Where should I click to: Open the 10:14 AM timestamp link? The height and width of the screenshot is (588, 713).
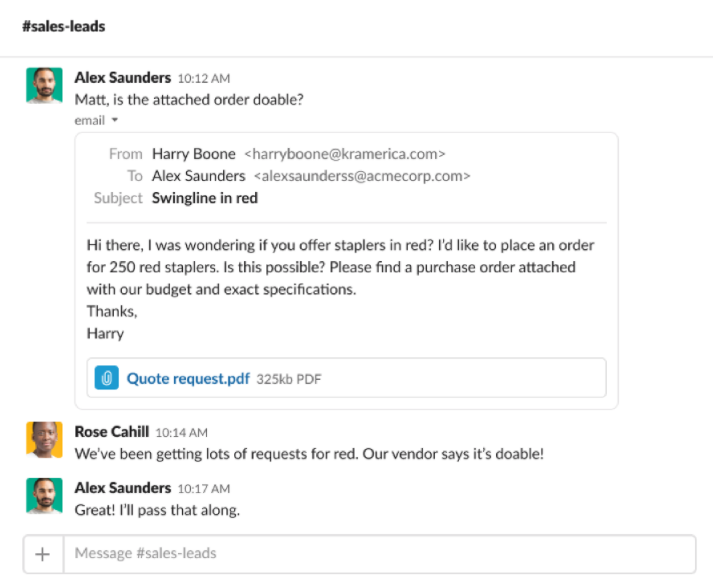(x=183, y=433)
